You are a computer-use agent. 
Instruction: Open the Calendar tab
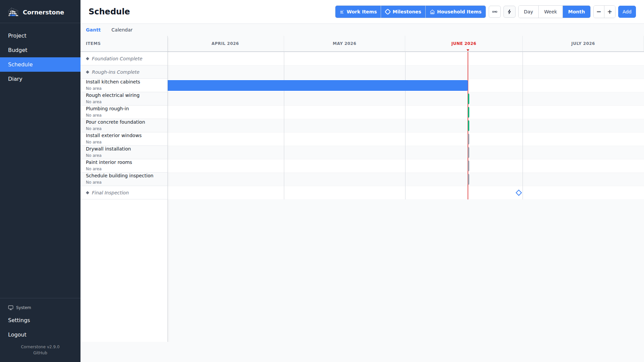(x=122, y=30)
